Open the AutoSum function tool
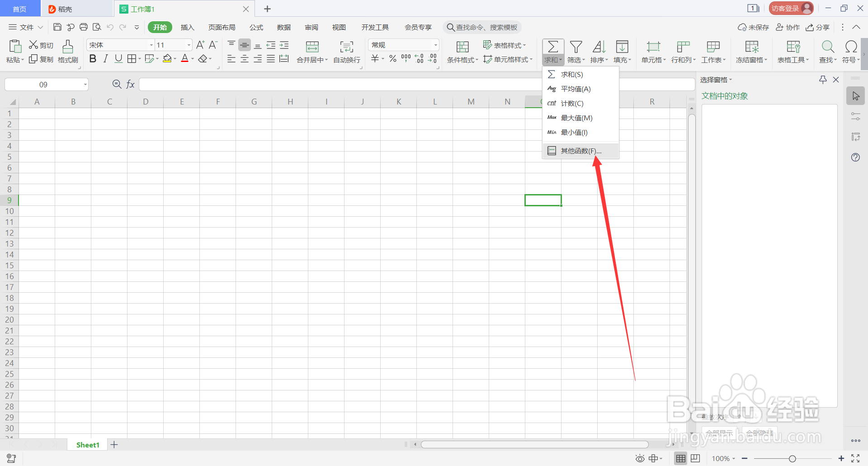Viewport: 868px width, 466px height. (x=553, y=47)
